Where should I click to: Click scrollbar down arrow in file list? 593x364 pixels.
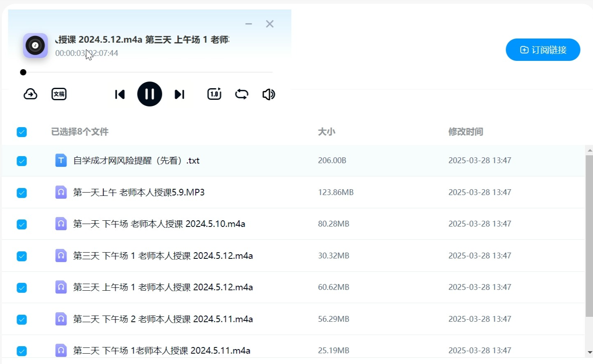[x=590, y=352]
